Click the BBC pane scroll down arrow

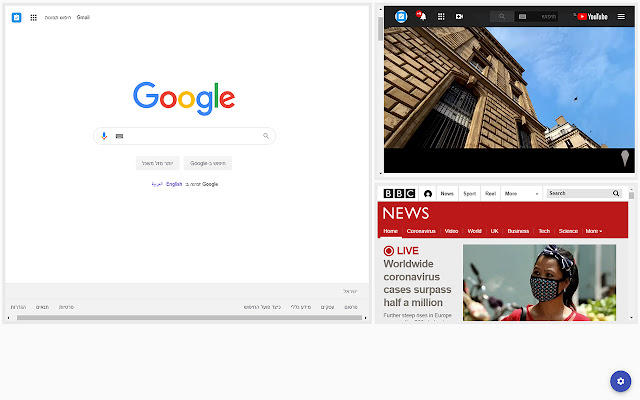[631, 318]
